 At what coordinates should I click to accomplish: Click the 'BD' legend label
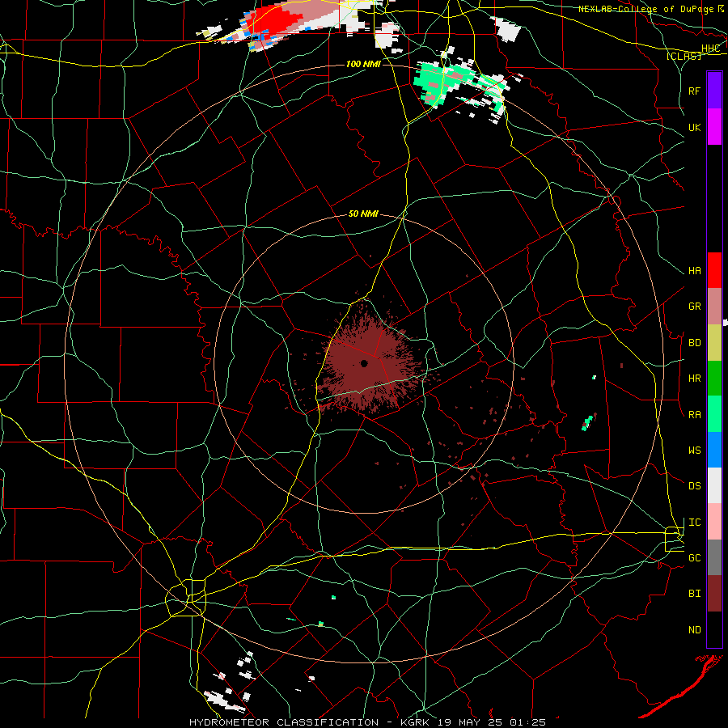(x=694, y=343)
